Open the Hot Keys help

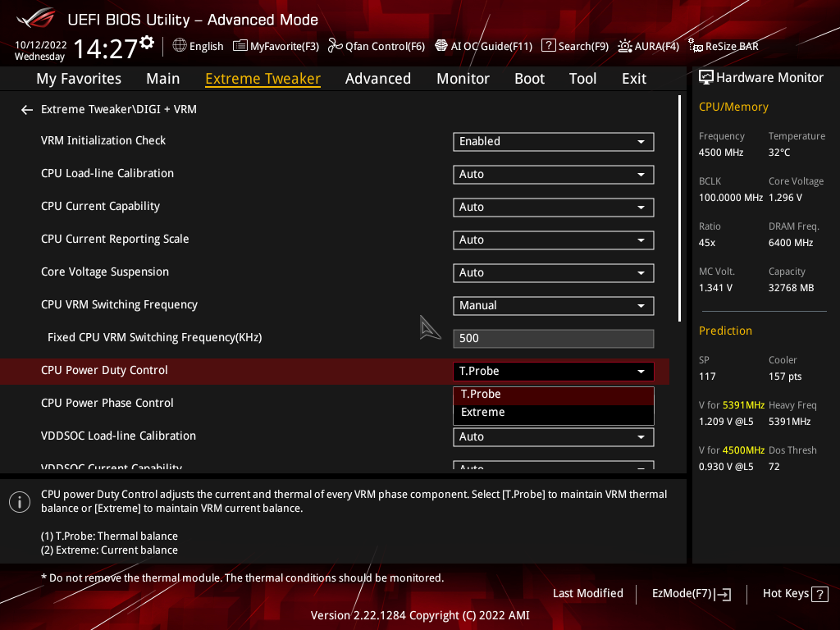[x=795, y=594]
